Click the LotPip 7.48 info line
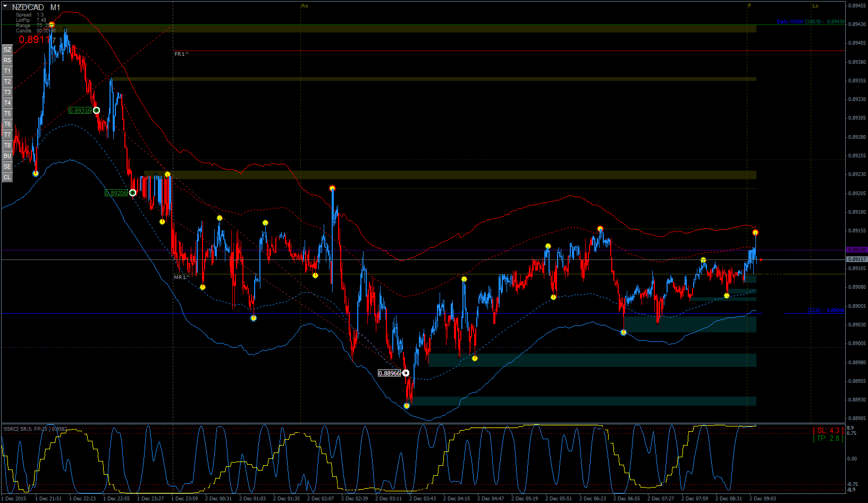The width and height of the screenshot is (868, 503). [31, 20]
